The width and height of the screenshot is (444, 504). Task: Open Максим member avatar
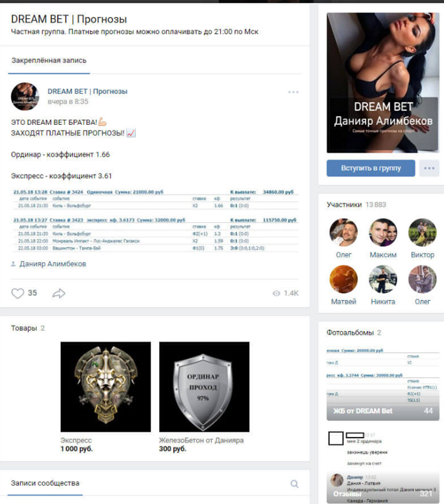(x=383, y=232)
